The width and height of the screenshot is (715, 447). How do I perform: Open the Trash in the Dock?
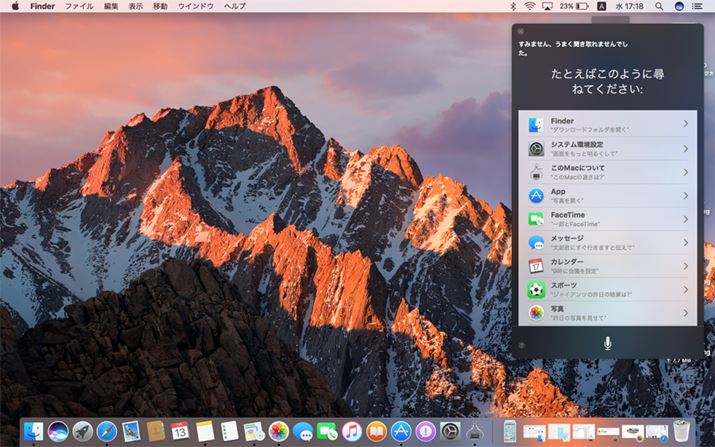(x=681, y=431)
